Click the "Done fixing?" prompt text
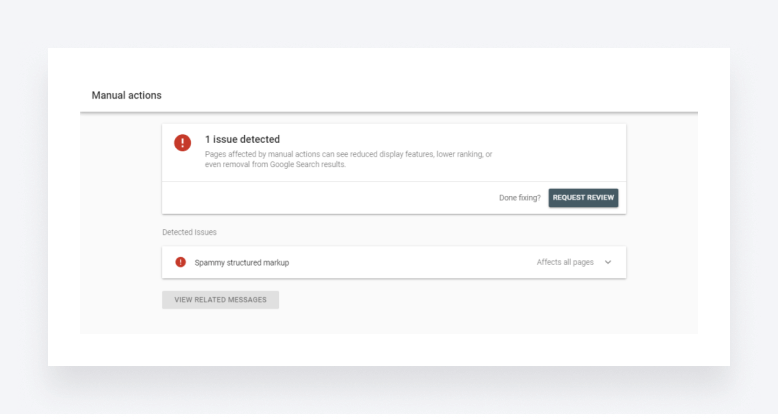 tap(519, 198)
